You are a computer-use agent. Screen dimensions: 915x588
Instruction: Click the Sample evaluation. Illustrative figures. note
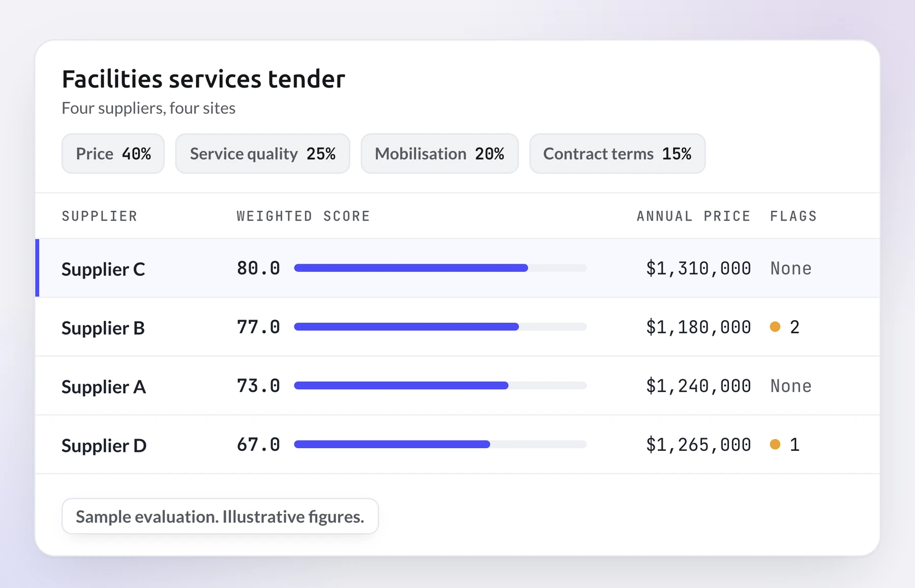(220, 516)
